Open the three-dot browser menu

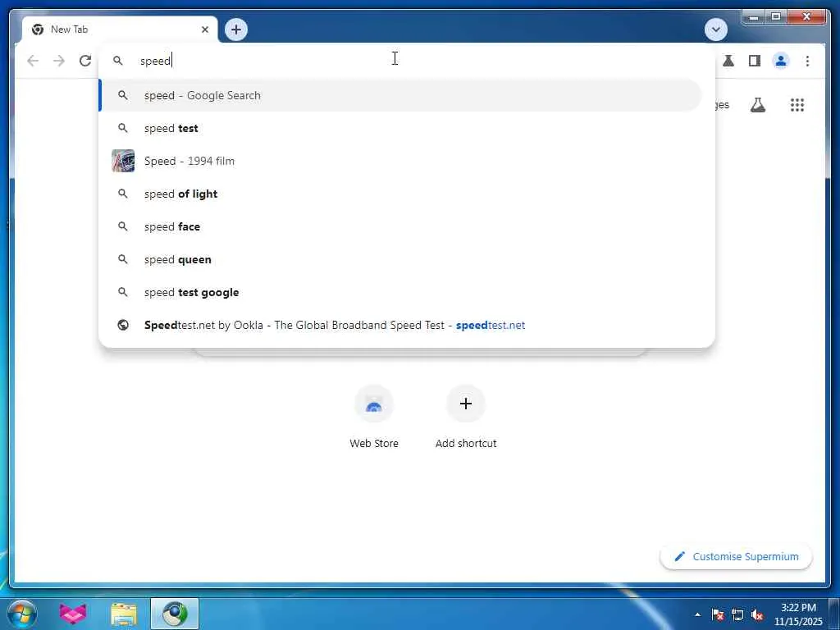(807, 61)
